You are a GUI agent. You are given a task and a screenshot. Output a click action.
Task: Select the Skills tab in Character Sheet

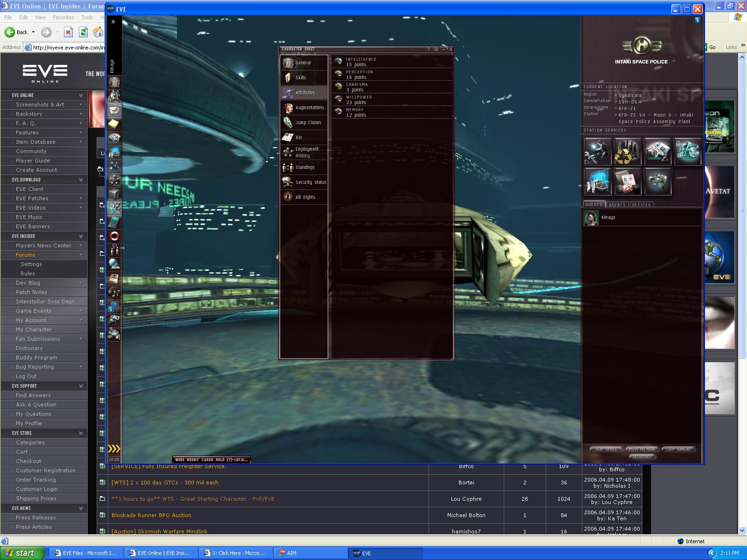(304, 77)
